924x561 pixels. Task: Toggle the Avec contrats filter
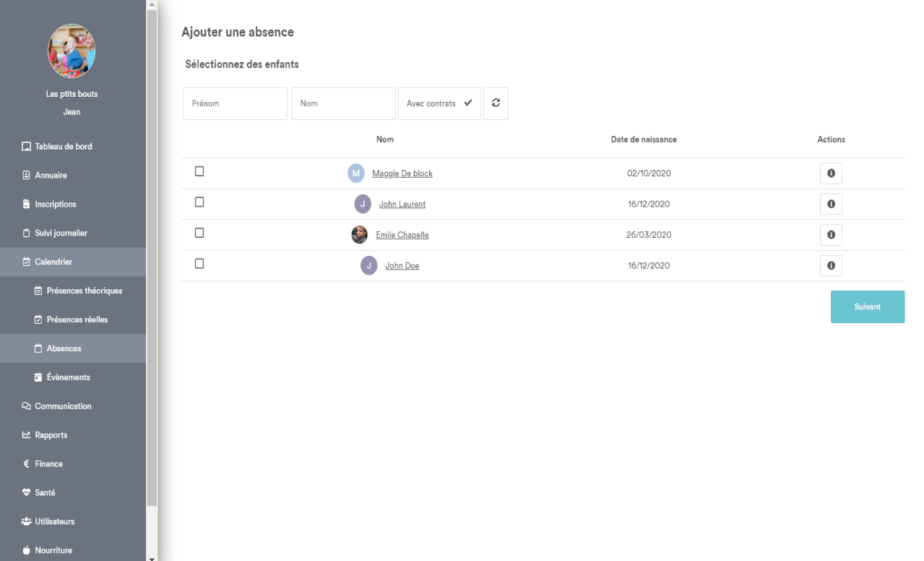coord(439,103)
